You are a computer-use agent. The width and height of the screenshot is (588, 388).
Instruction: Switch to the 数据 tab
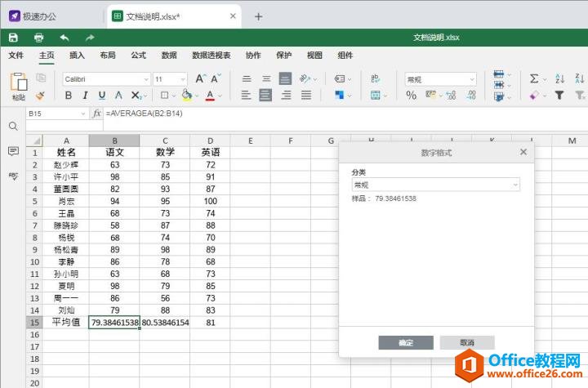(169, 56)
